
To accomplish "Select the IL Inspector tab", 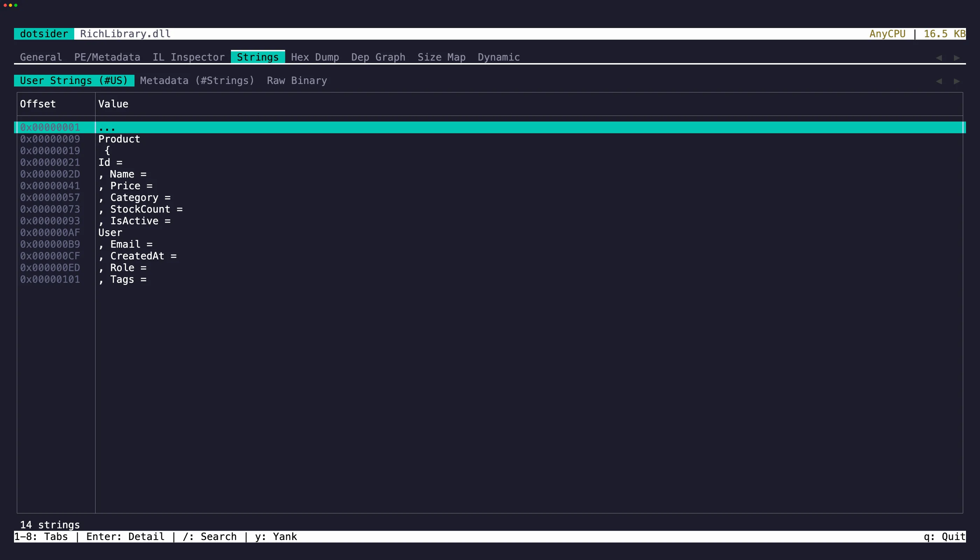I will 189,57.
